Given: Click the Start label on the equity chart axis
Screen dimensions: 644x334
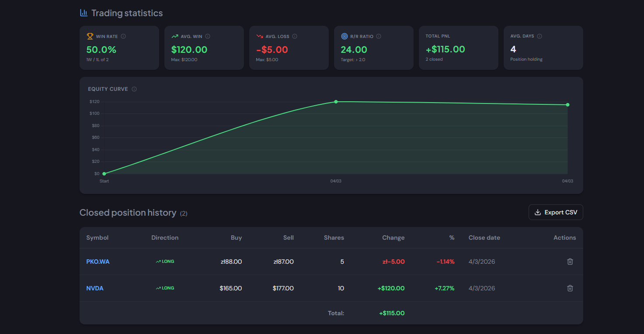Looking at the screenshot, I should pyautogui.click(x=104, y=180).
